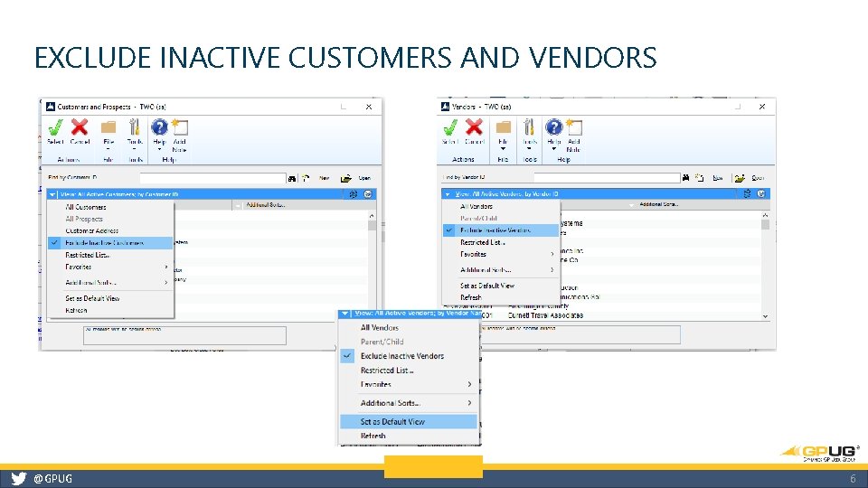Click scroll up arrow in Customers list
The image size is (868, 488).
pos(372,216)
